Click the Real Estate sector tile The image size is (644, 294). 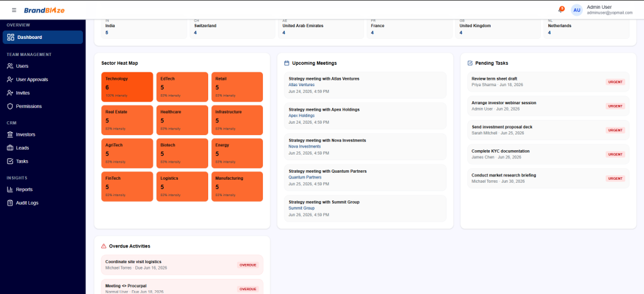pos(127,120)
